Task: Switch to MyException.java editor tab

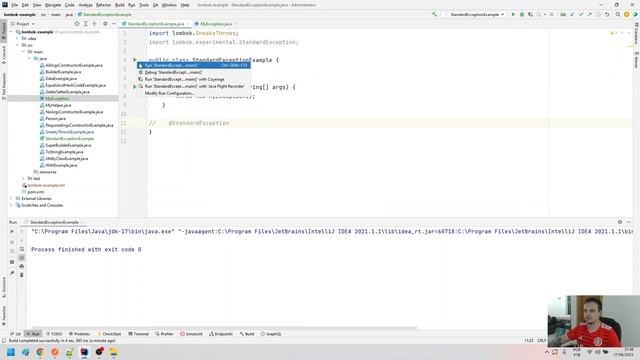Action: pos(216,24)
